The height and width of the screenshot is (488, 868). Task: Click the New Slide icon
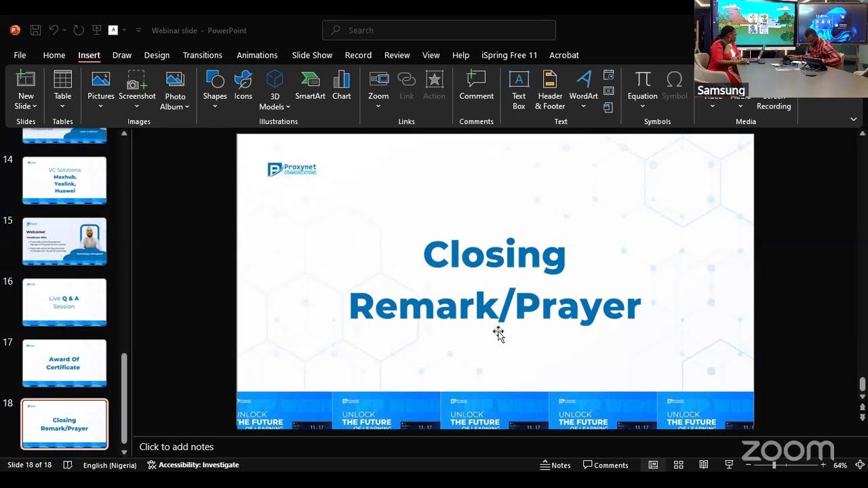pos(26,79)
